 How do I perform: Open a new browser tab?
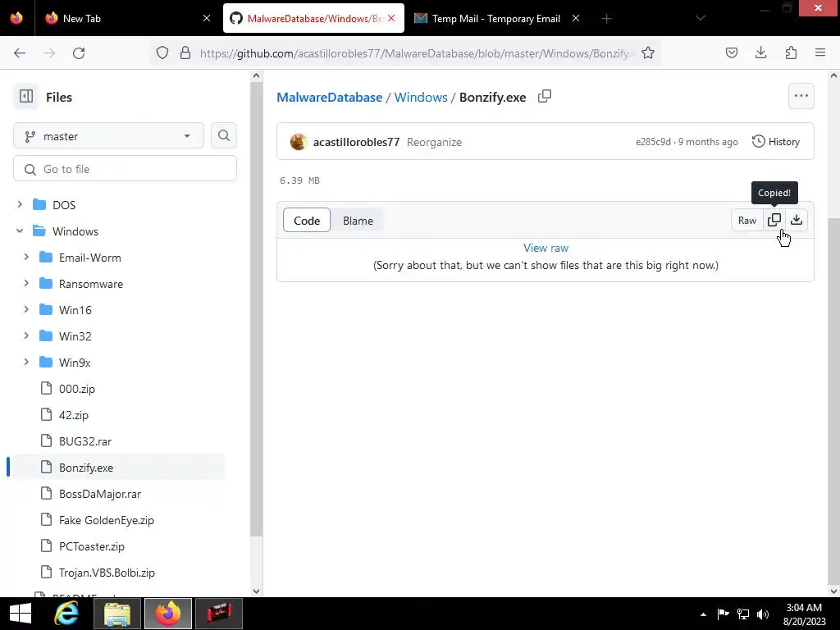(606, 19)
